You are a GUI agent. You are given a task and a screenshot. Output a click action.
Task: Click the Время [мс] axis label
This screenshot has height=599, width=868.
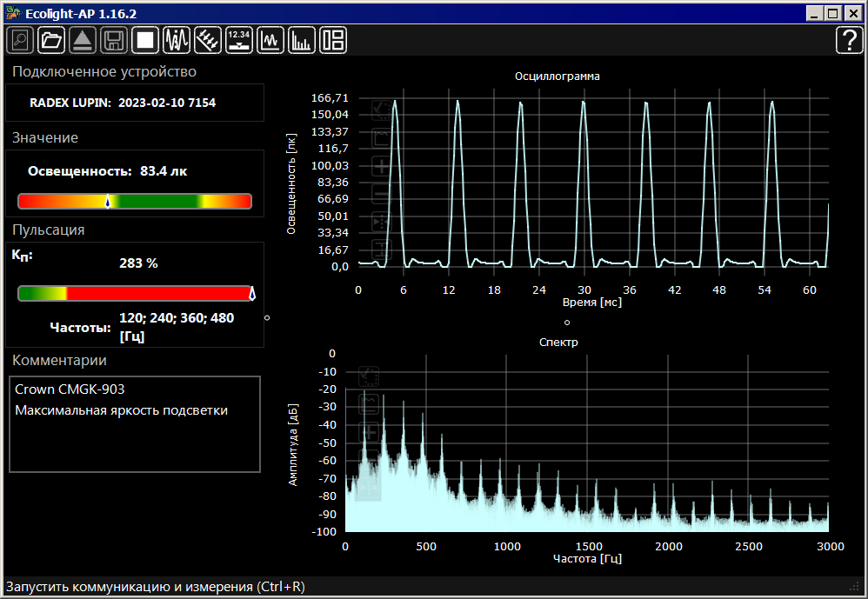[x=591, y=303]
